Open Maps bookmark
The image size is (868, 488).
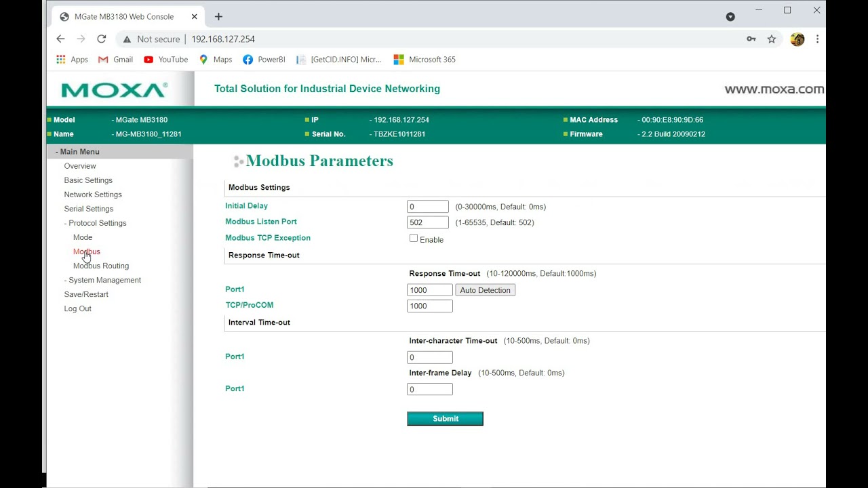pos(215,60)
